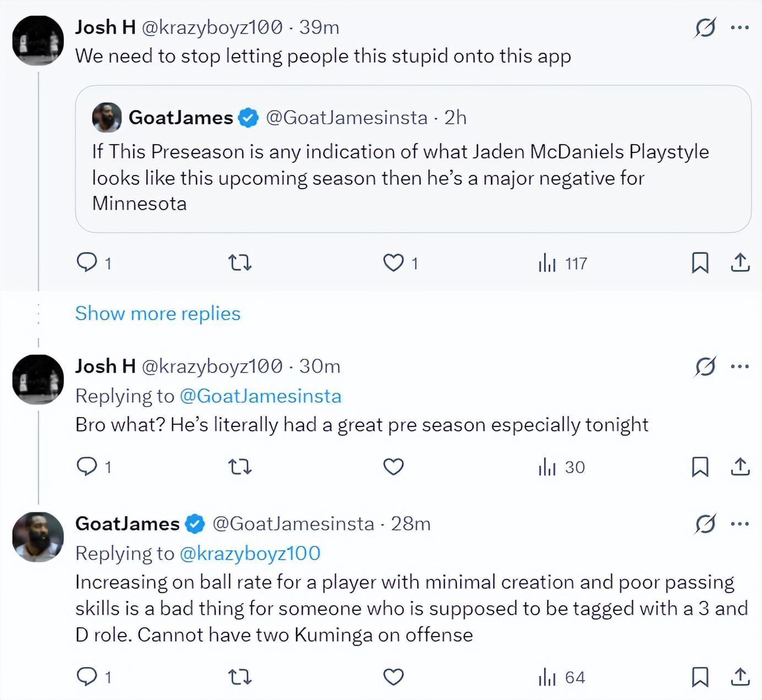
Task: Open the quoted GoatJames tweet card
Action: (413, 158)
